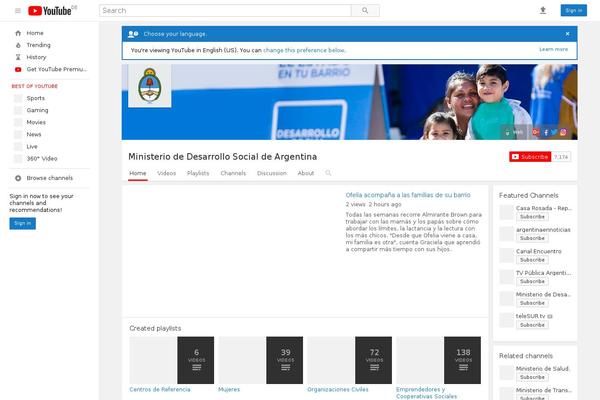
Task: Open Centros de Referencia playlist thumbnail
Action: click(x=171, y=360)
